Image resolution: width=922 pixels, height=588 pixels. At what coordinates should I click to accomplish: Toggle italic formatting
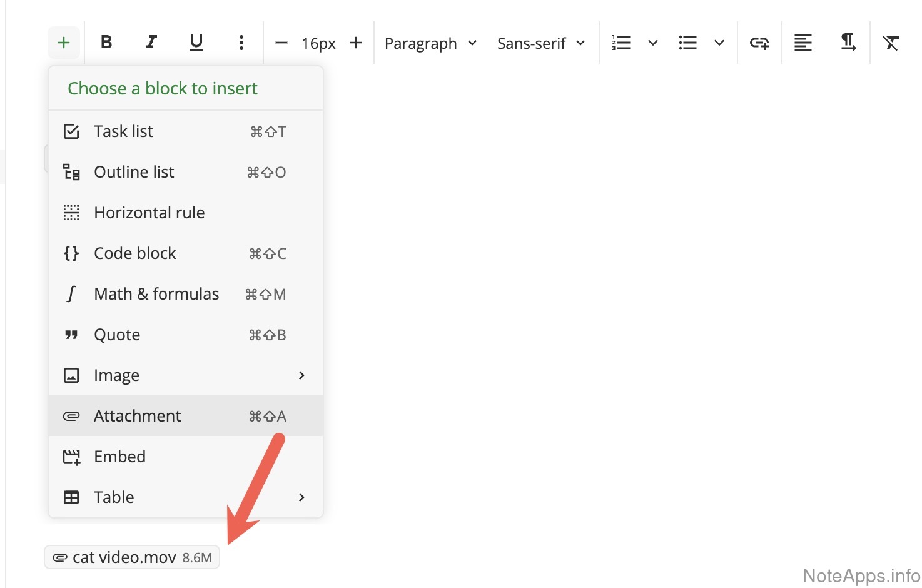[x=151, y=43]
